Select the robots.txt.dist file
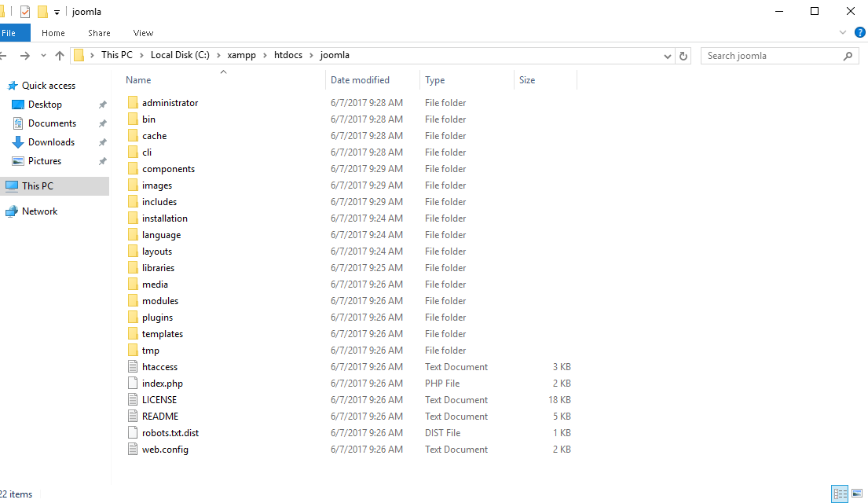The width and height of the screenshot is (868, 503). click(170, 433)
